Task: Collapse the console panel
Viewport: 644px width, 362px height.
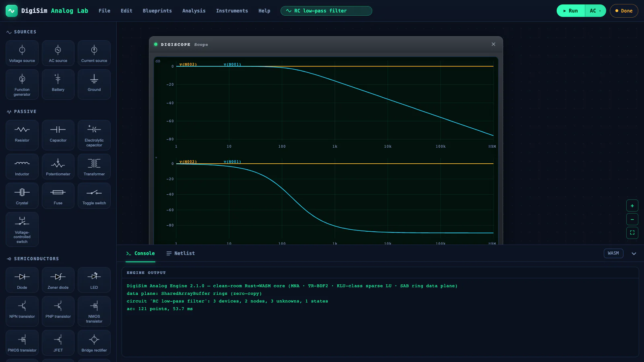Action: click(634, 253)
